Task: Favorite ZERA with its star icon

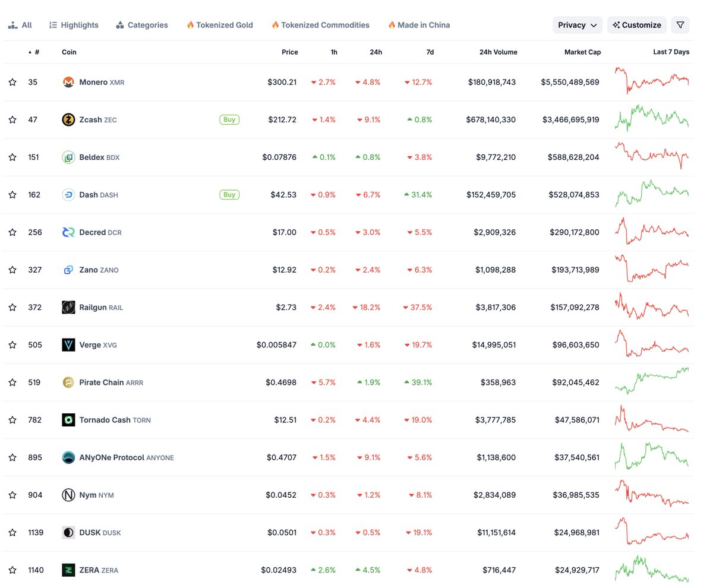Action: pyautogui.click(x=12, y=570)
